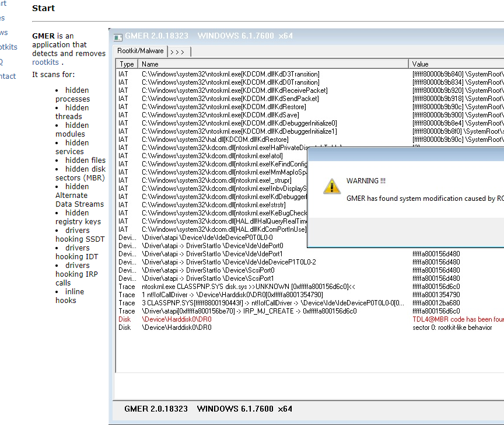
Task: Click the GMER window title icon
Action: pyautogui.click(x=118, y=37)
